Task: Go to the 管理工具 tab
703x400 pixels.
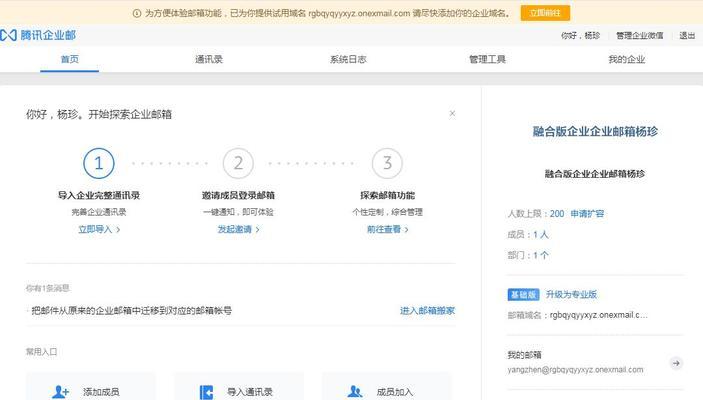Action: 487,59
